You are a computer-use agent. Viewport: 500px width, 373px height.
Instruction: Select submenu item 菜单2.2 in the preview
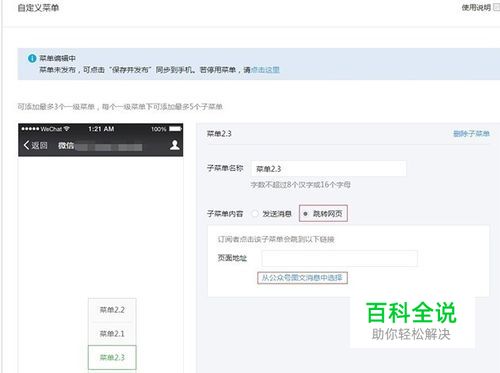click(x=112, y=310)
